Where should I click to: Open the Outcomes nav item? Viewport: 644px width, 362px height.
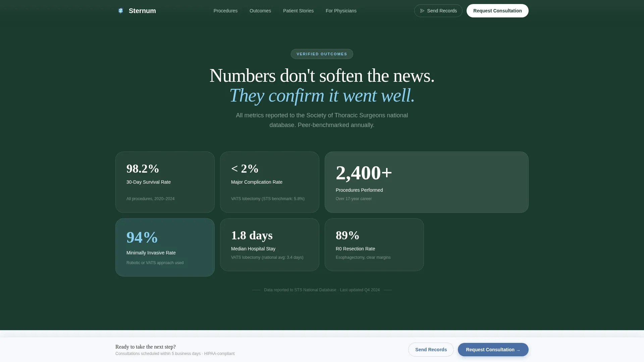(260, 11)
